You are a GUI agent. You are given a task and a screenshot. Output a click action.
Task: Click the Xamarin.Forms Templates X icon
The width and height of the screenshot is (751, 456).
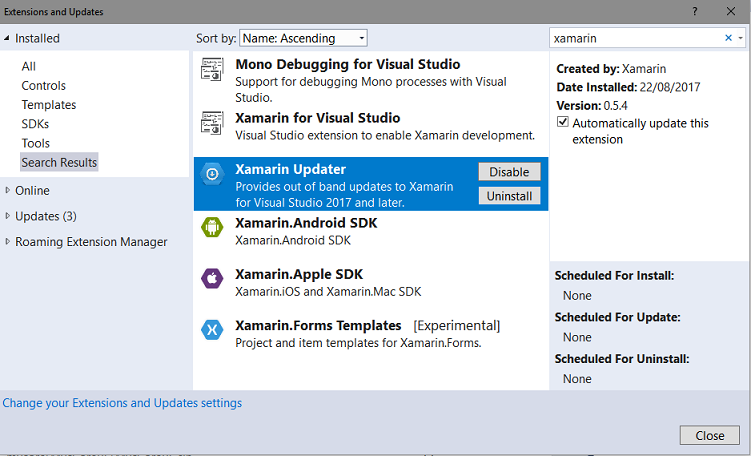pos(212,330)
